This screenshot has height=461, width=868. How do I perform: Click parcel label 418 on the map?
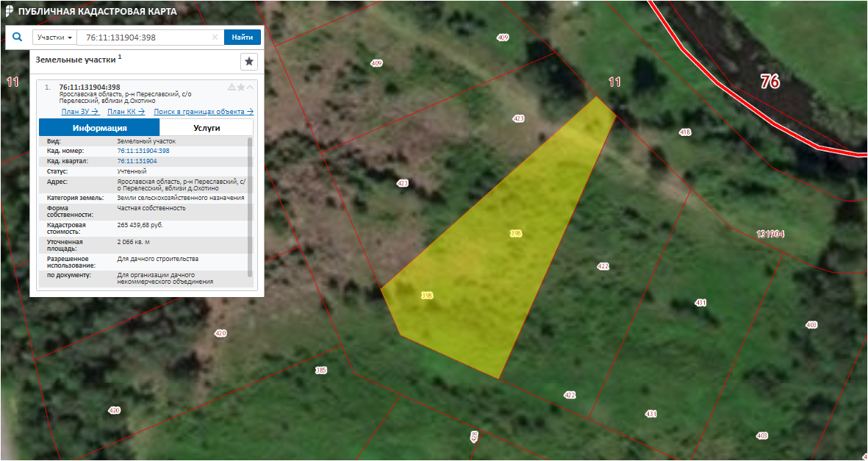685,132
